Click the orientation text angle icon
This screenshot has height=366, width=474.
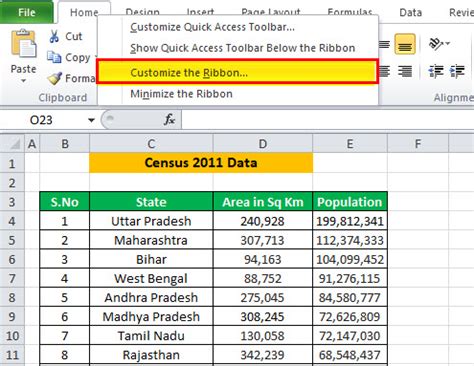pyautogui.click(x=436, y=44)
